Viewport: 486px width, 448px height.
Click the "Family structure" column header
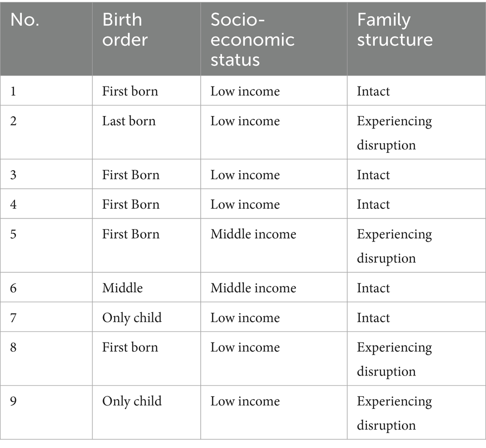pyautogui.click(x=395, y=30)
